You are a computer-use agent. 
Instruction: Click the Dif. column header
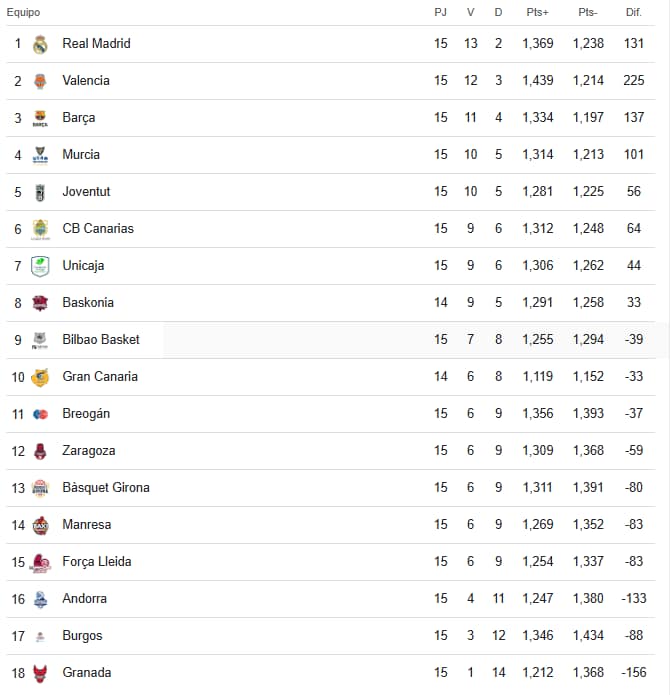point(633,12)
